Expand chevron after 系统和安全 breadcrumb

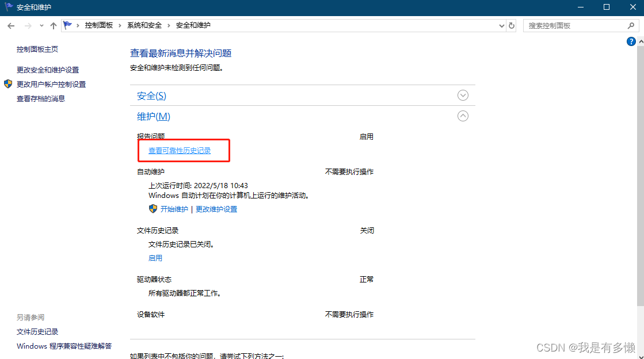tap(169, 25)
